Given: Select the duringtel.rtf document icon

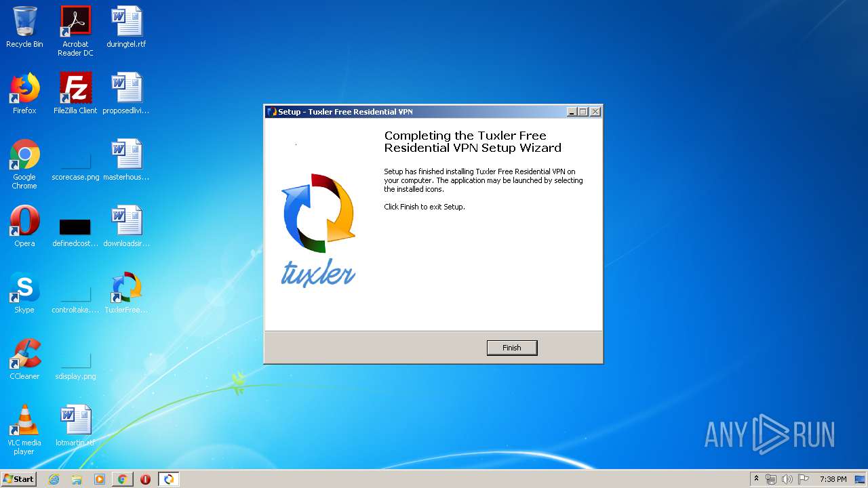Looking at the screenshot, I should click(126, 27).
